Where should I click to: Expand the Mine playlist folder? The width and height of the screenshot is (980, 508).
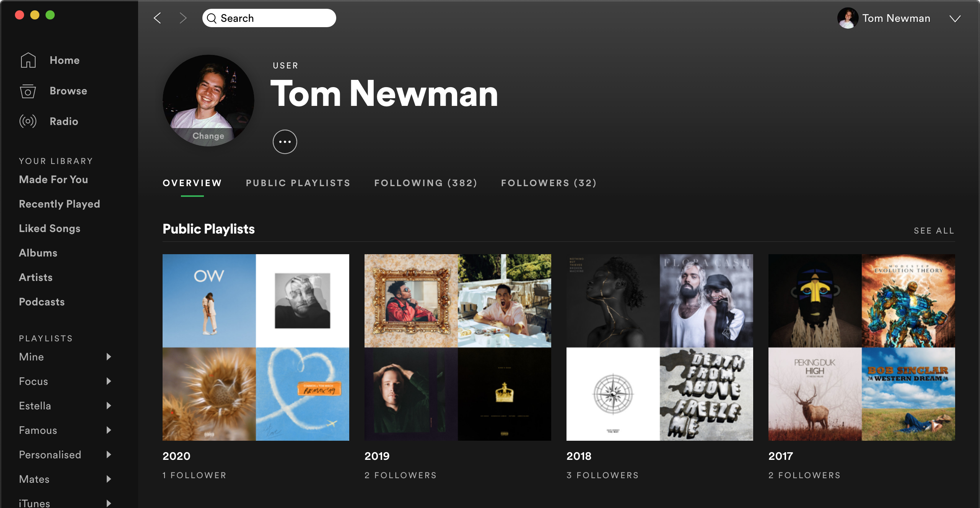coord(107,356)
